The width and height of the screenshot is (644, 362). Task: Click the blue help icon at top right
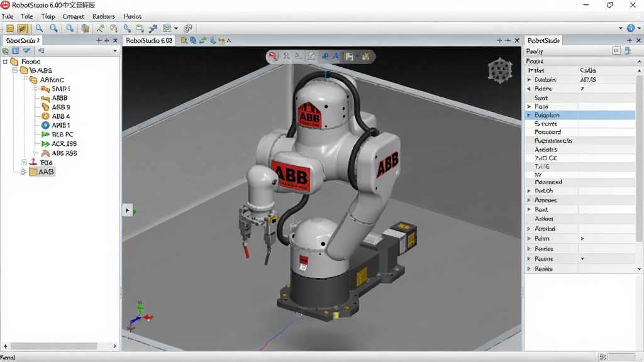(x=631, y=28)
